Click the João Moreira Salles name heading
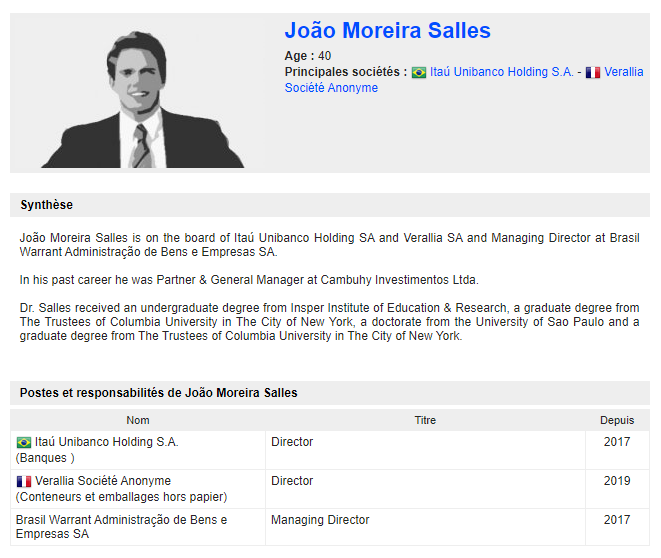This screenshot has width=661, height=558. point(387,31)
